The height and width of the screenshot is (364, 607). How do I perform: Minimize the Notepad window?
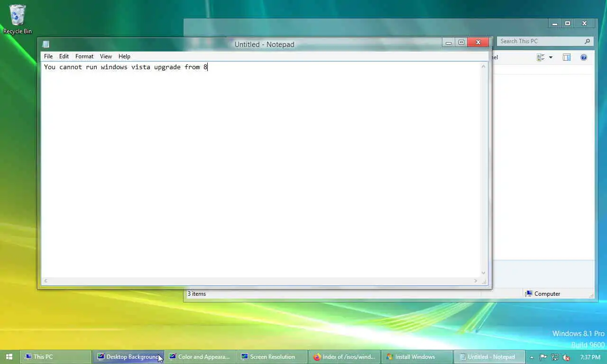[x=448, y=43]
